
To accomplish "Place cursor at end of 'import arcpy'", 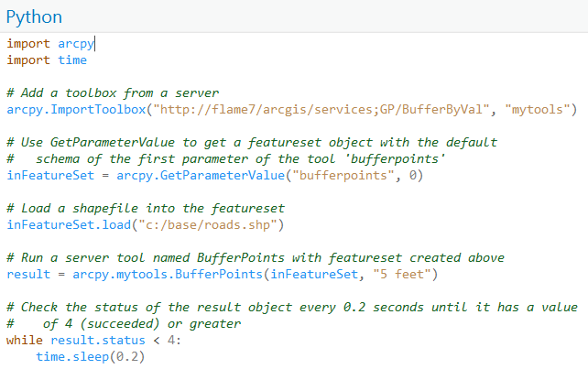I will pos(94,43).
